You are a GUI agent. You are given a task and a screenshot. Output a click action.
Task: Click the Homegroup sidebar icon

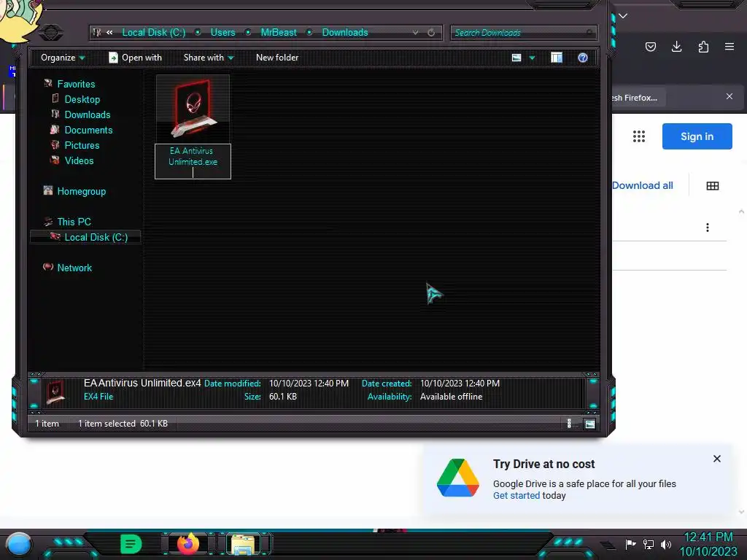point(48,190)
